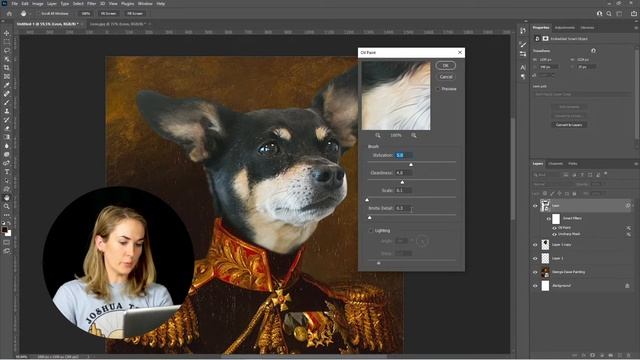Select the Zoom tool in toolbar
This screenshot has width=640, height=360.
coord(7,206)
